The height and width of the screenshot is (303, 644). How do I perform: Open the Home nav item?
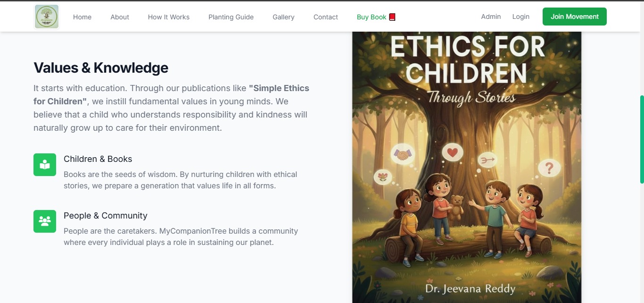point(82,17)
